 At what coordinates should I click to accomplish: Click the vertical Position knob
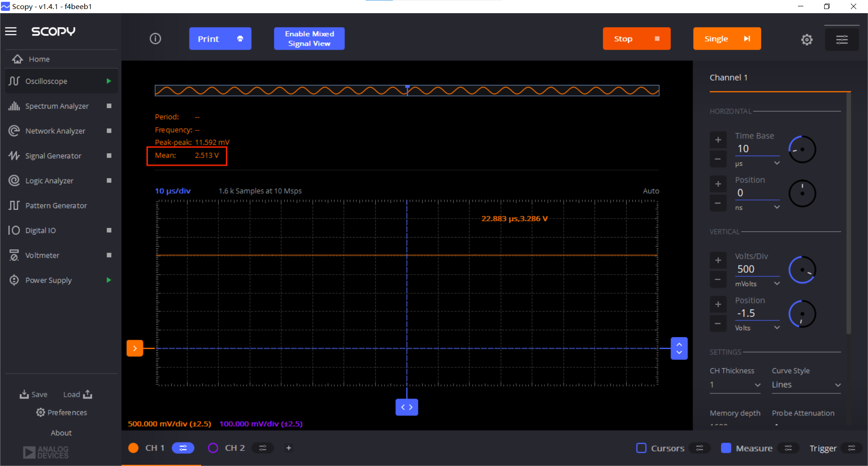coord(802,314)
